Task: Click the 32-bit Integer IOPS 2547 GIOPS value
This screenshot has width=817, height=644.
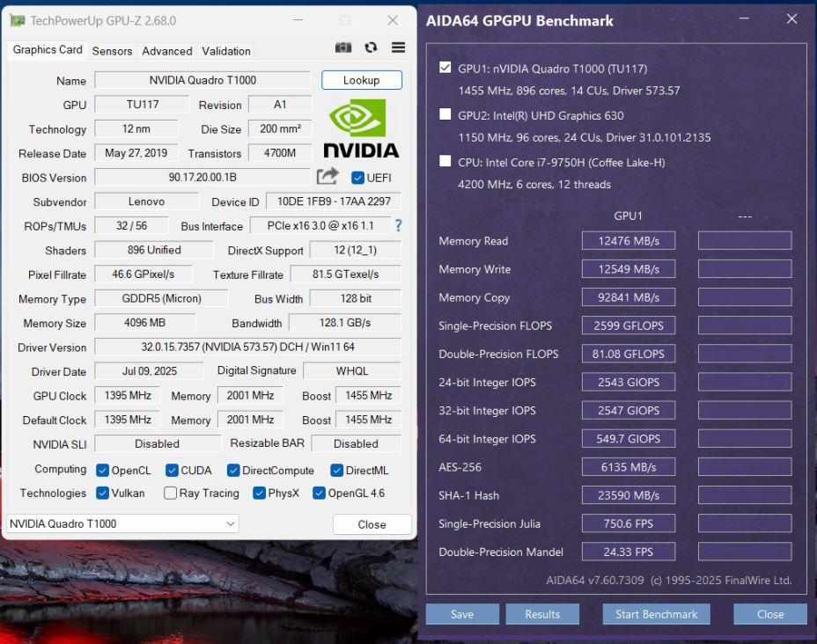Action: coord(629,410)
